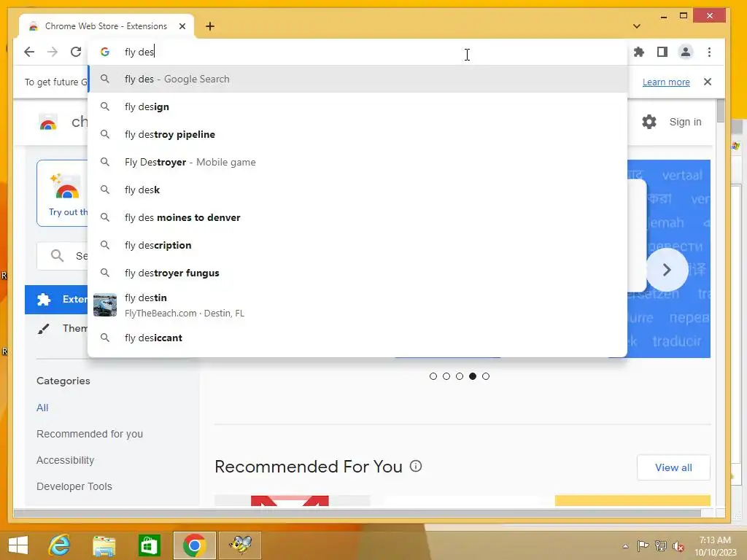Click the bee application taskbar icon
The height and width of the screenshot is (560, 747).
pyautogui.click(x=239, y=545)
